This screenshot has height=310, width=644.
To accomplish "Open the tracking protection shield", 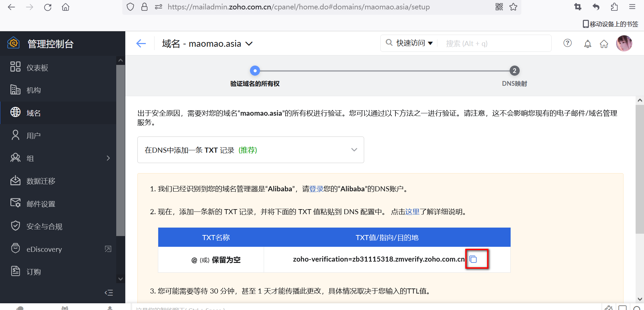I will pyautogui.click(x=130, y=7).
